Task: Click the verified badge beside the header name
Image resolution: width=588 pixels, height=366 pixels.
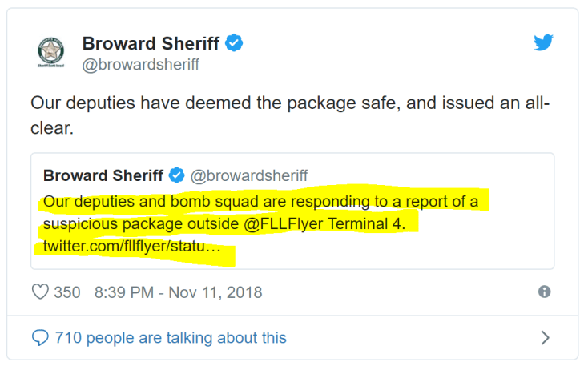Action: [x=234, y=44]
